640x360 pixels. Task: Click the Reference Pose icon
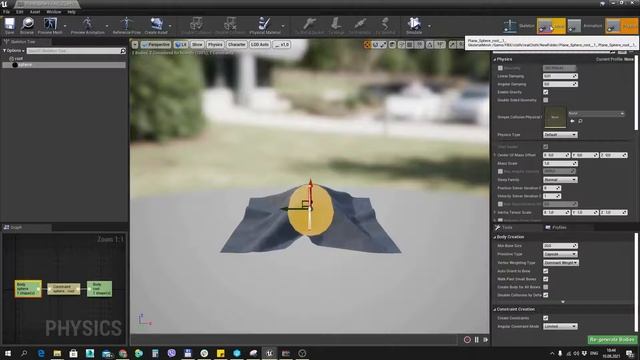pyautogui.click(x=127, y=24)
